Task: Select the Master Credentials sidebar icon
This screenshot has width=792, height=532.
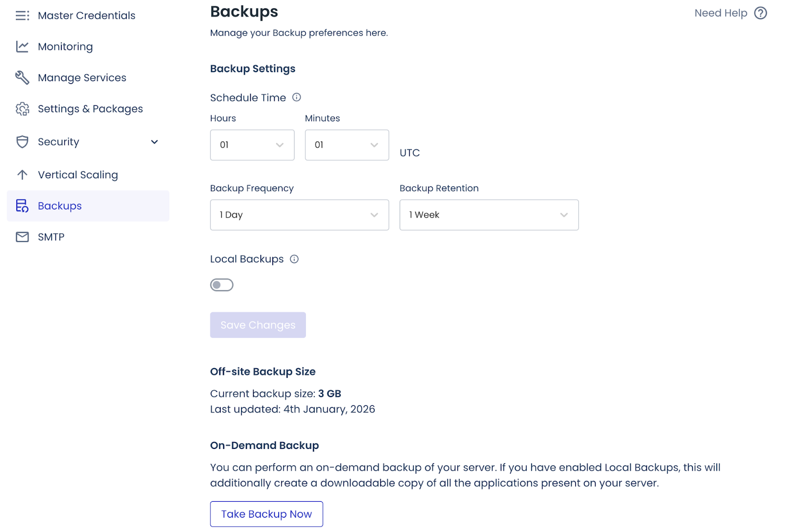Action: click(x=22, y=15)
